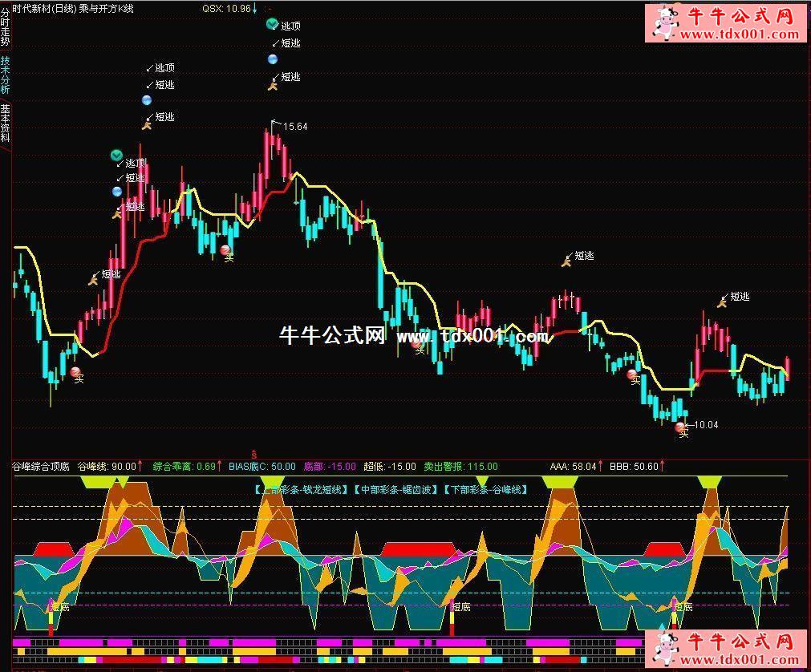
Task: Click the 10.04 low price label
Action: 705,425
